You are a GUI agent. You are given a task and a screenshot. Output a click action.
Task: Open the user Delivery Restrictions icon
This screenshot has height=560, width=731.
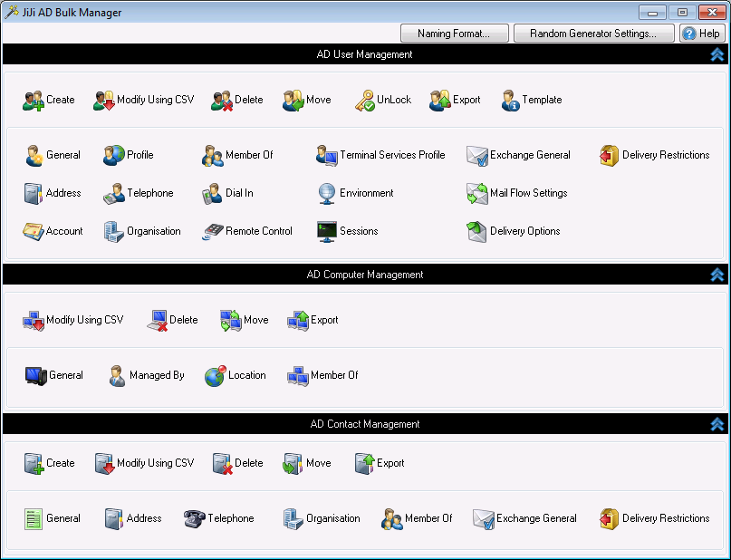click(609, 155)
